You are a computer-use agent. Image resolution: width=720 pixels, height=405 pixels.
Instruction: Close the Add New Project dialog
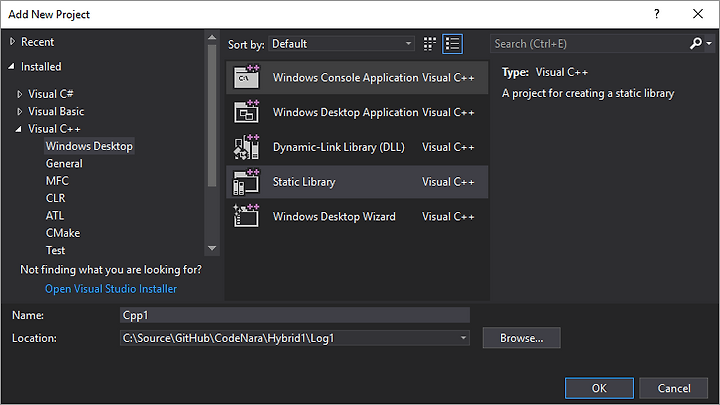pos(698,14)
